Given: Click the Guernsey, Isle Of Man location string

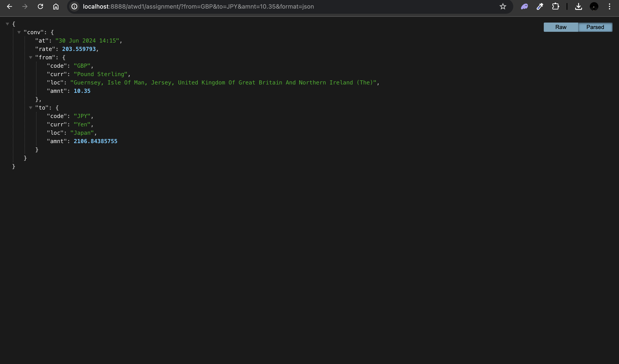Looking at the screenshot, I should [223, 83].
